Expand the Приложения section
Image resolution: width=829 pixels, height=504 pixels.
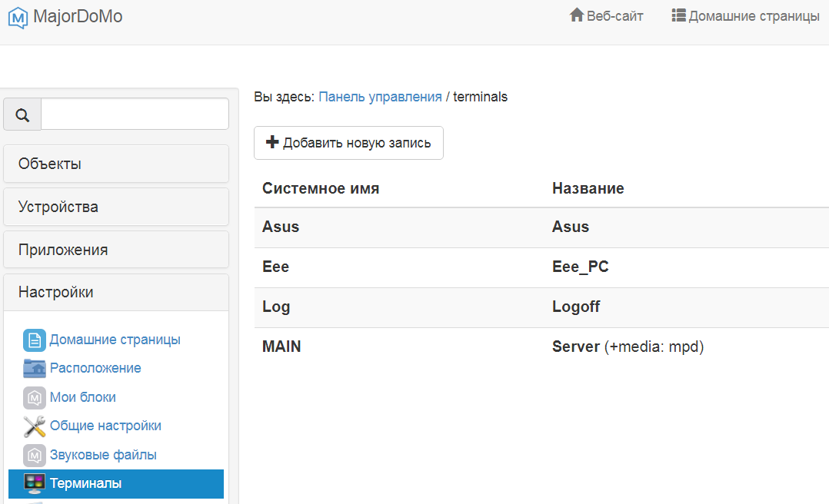pyautogui.click(x=116, y=250)
